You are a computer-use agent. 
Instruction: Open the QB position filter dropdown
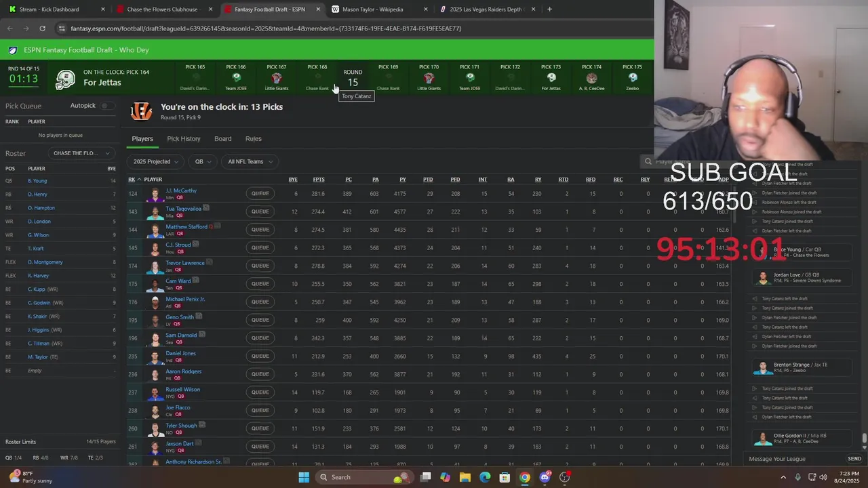(203, 161)
